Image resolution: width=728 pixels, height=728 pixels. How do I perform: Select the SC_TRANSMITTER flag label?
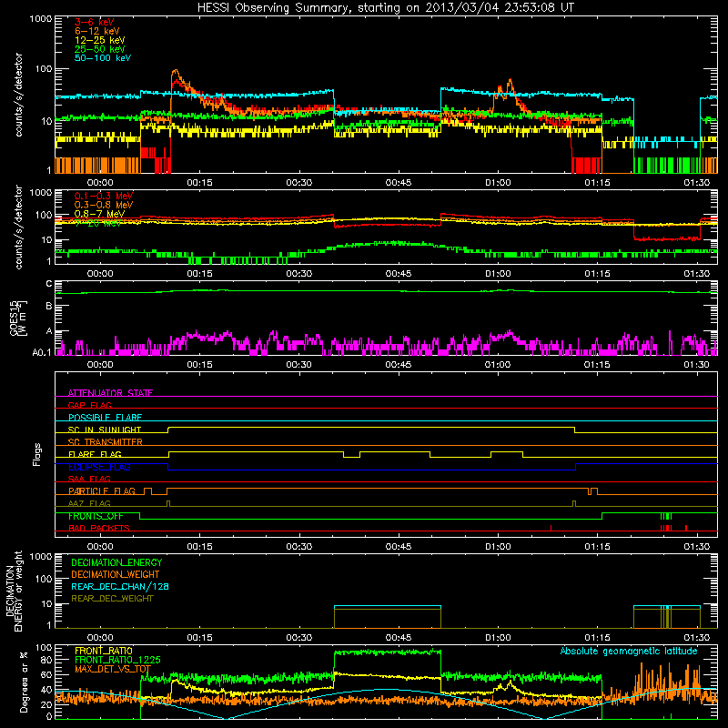[x=106, y=441]
